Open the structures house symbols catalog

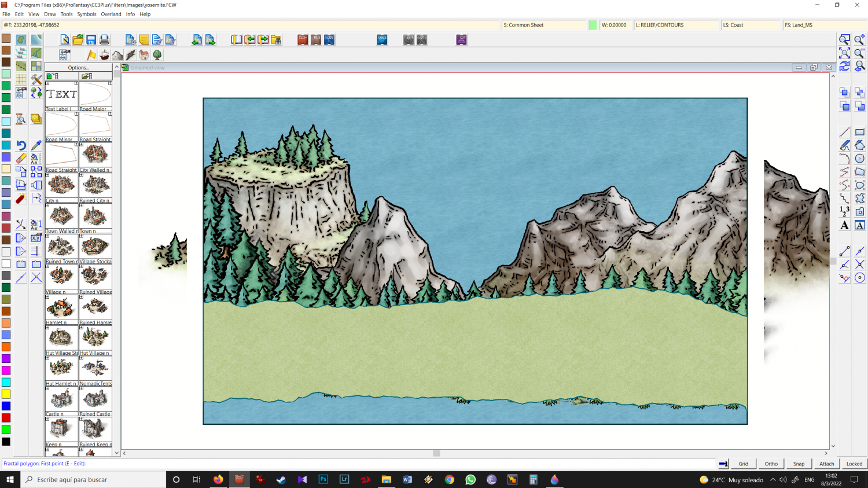click(x=144, y=55)
